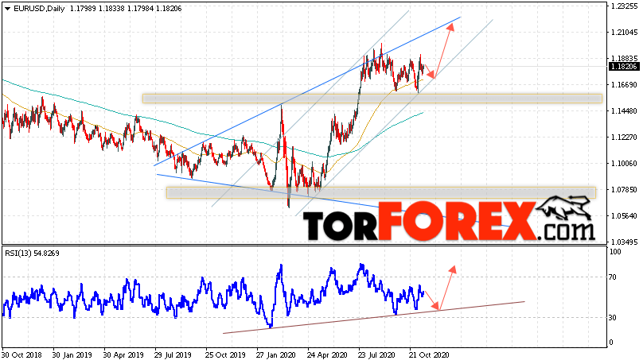Select the 21 Oct 2020 date label
Viewport: 643px width, 364px height.
(429, 355)
